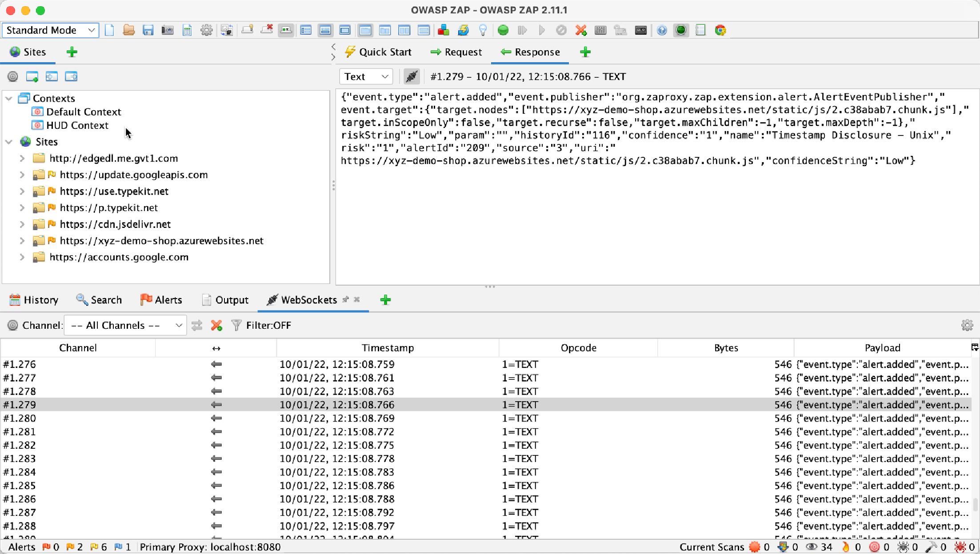980x554 pixels.
Task: Click the New Session icon
Action: coord(109,30)
